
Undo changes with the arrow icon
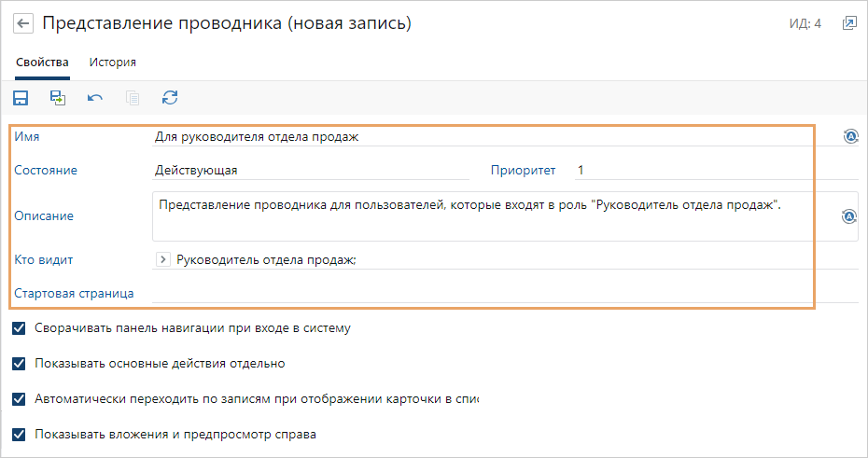pos(95,97)
